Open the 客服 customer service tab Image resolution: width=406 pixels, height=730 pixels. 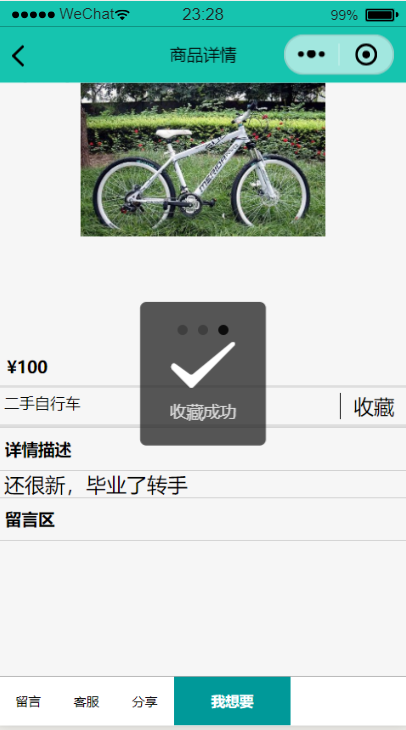coord(87,702)
